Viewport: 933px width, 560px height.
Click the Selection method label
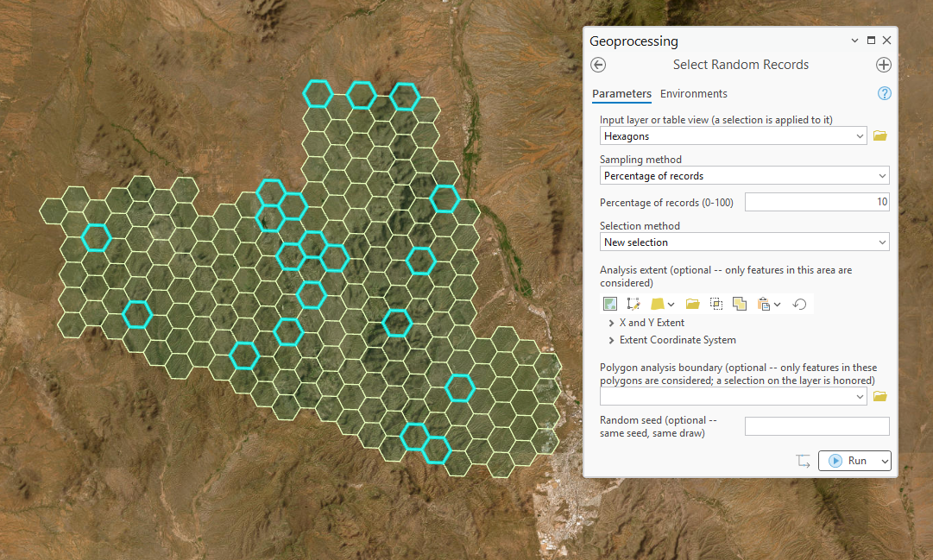pyautogui.click(x=640, y=226)
